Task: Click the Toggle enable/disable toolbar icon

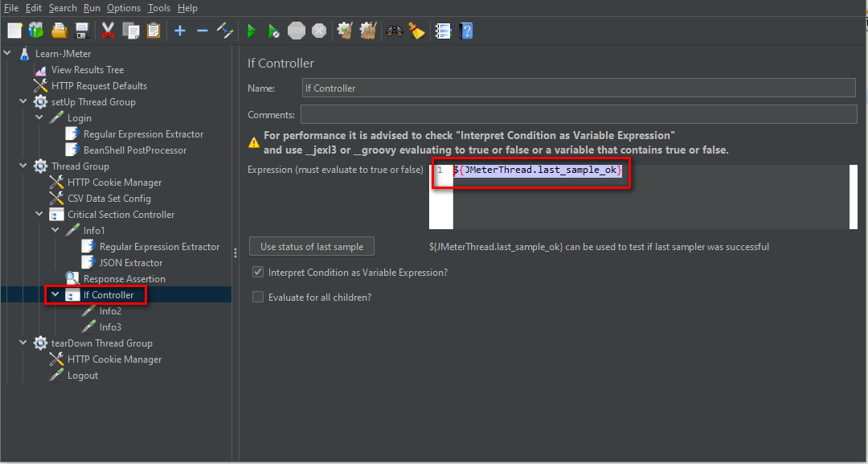Action: (x=225, y=31)
